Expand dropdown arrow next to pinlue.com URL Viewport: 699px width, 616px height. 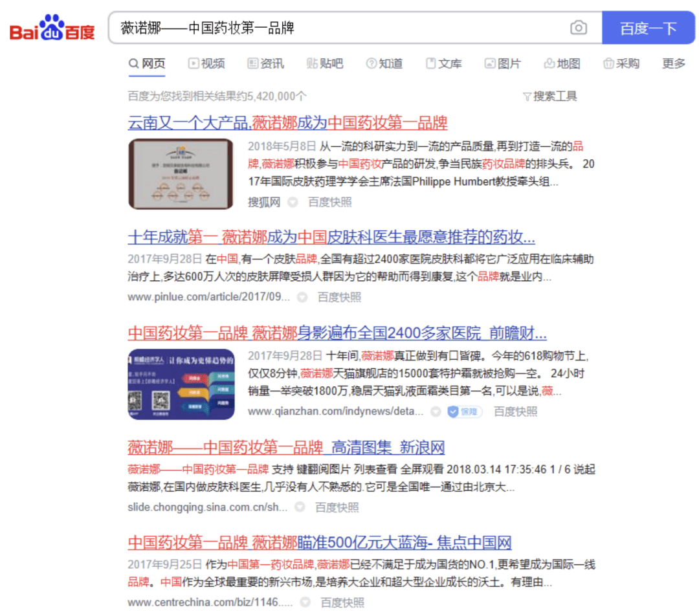coord(302,297)
